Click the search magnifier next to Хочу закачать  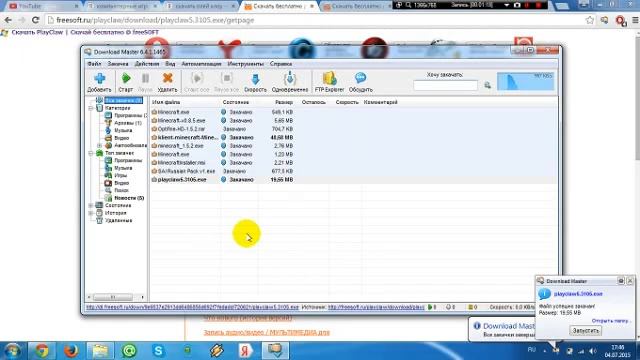487,85
